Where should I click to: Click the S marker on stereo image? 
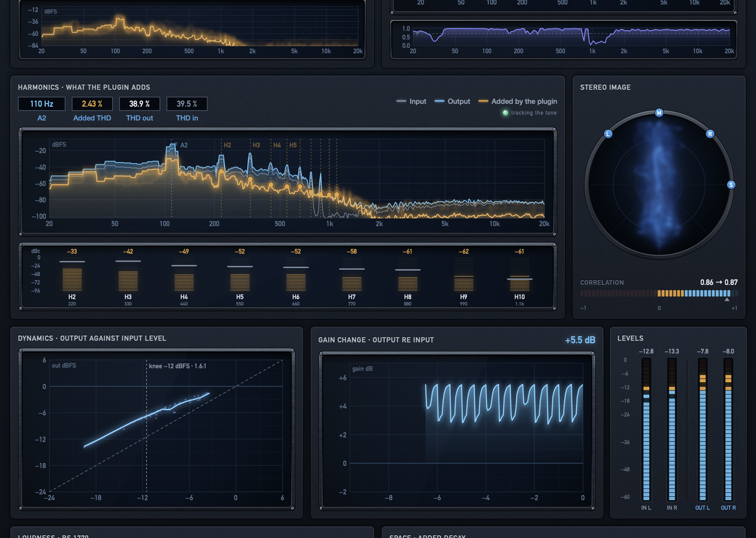tap(731, 185)
